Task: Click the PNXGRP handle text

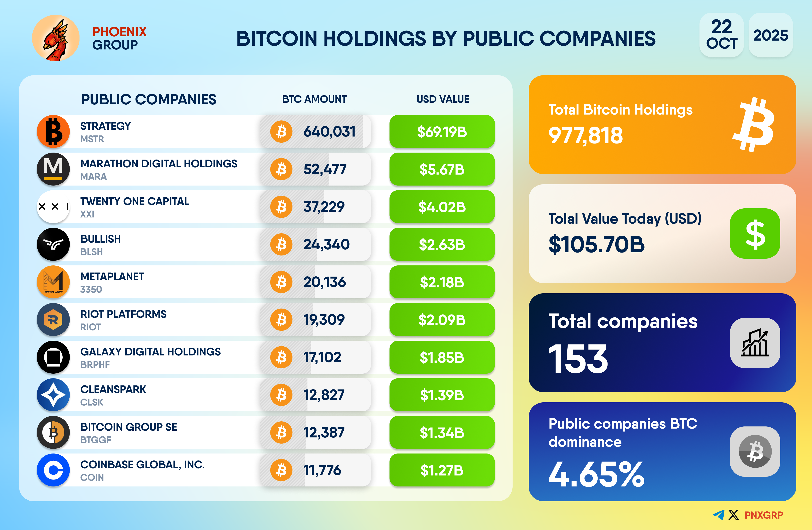Action: (764, 515)
